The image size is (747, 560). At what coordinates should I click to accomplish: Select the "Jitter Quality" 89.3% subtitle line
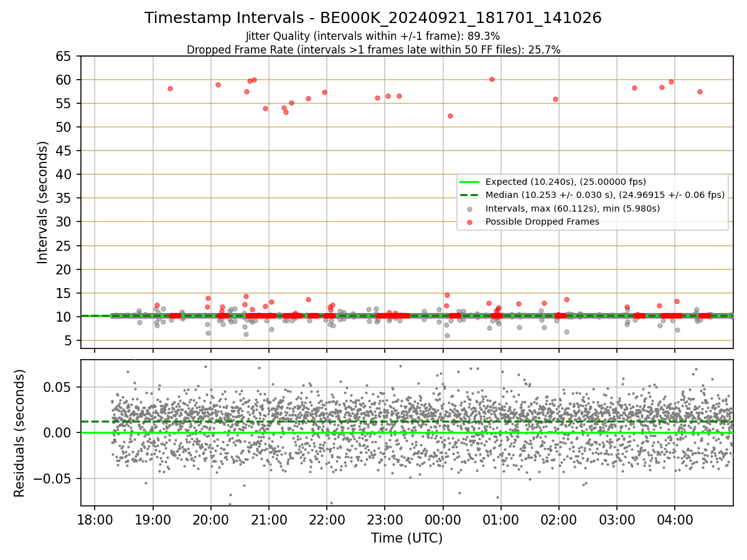point(373,36)
